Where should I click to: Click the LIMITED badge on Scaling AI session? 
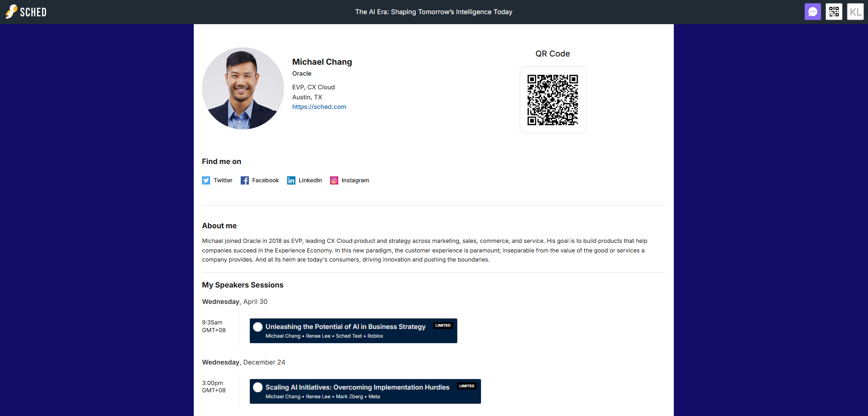466,386
